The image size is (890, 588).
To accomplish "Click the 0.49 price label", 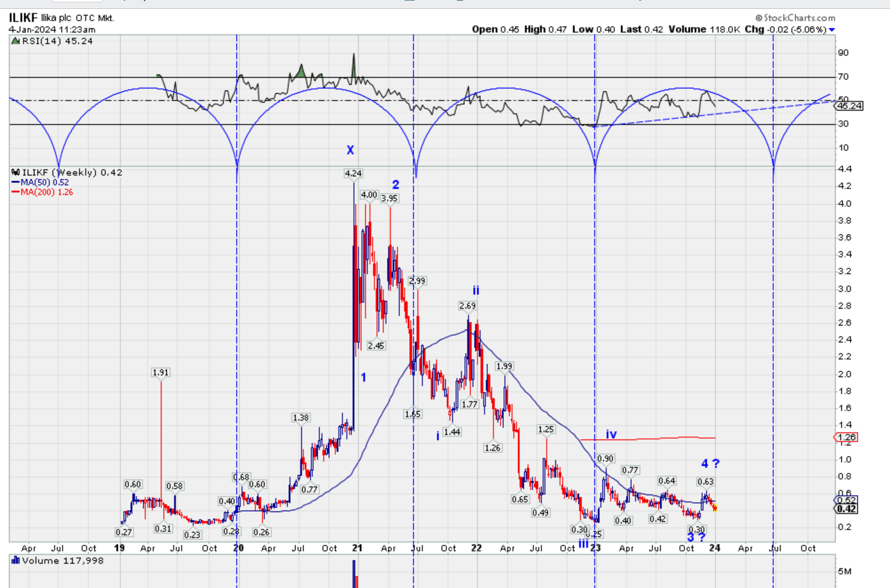I will point(540,513).
